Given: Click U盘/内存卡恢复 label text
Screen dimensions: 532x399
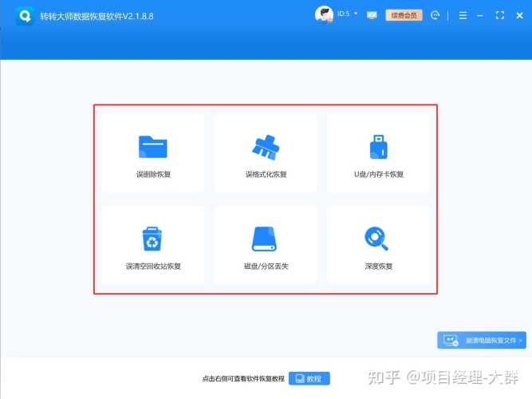Looking at the screenshot, I should (379, 174).
